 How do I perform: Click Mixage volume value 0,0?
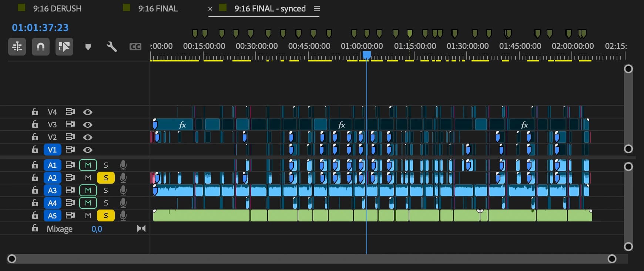click(97, 229)
